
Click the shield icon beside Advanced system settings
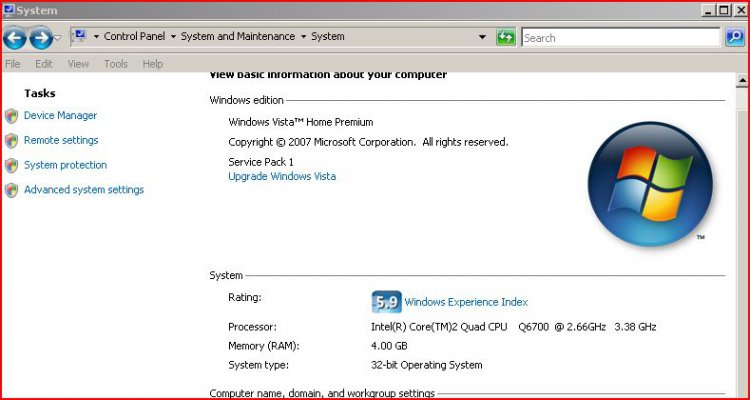coord(11,190)
